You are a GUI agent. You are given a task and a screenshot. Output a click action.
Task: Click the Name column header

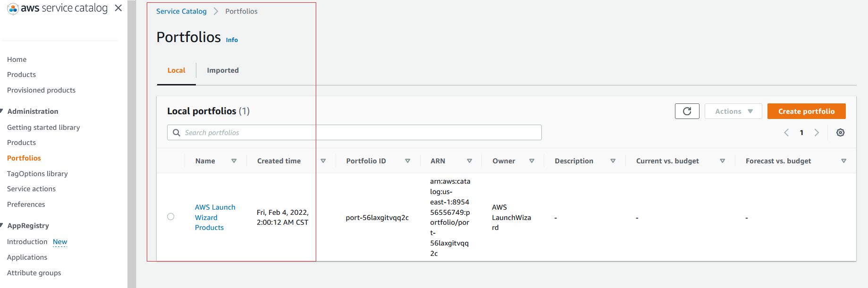[x=205, y=161]
